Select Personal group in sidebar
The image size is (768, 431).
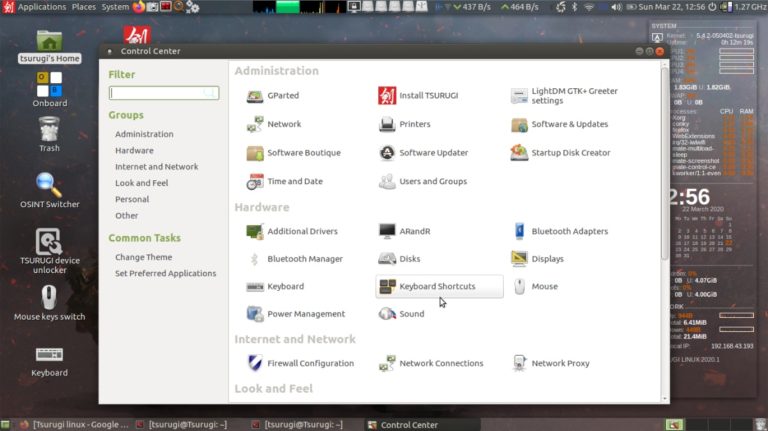[132, 199]
